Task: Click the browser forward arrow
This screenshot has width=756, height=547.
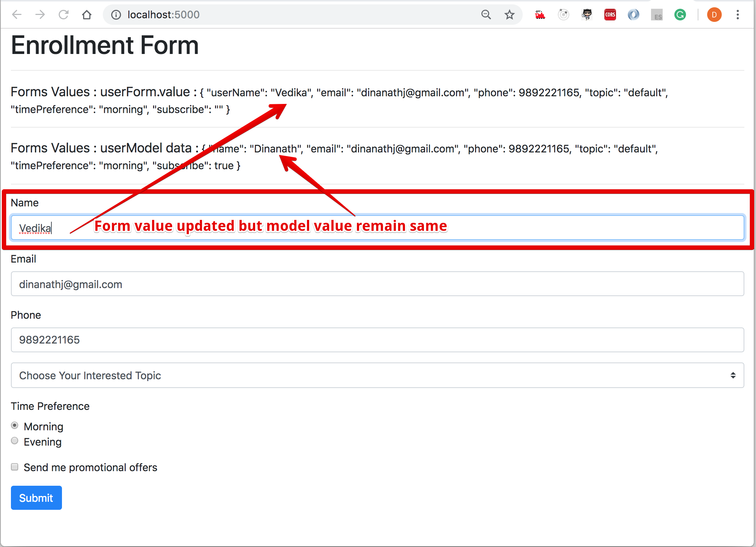Action: (40, 15)
